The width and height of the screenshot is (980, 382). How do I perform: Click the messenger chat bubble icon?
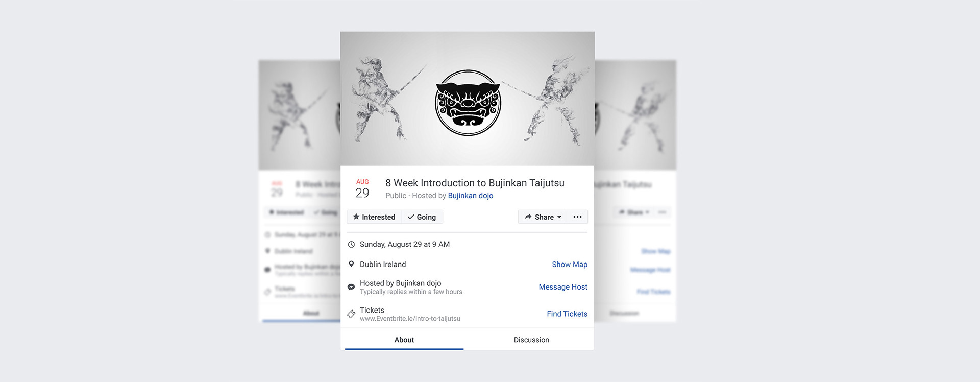click(351, 287)
